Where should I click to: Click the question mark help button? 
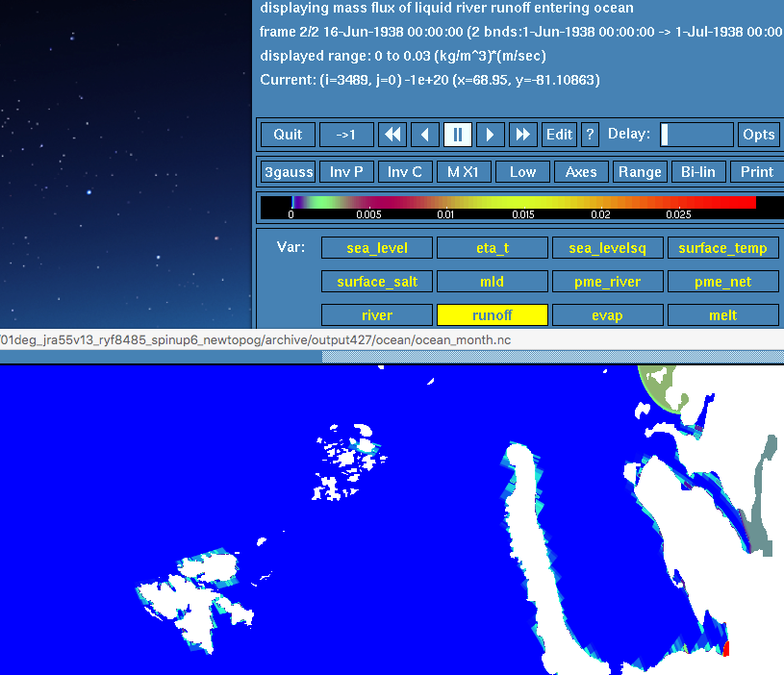coord(590,135)
